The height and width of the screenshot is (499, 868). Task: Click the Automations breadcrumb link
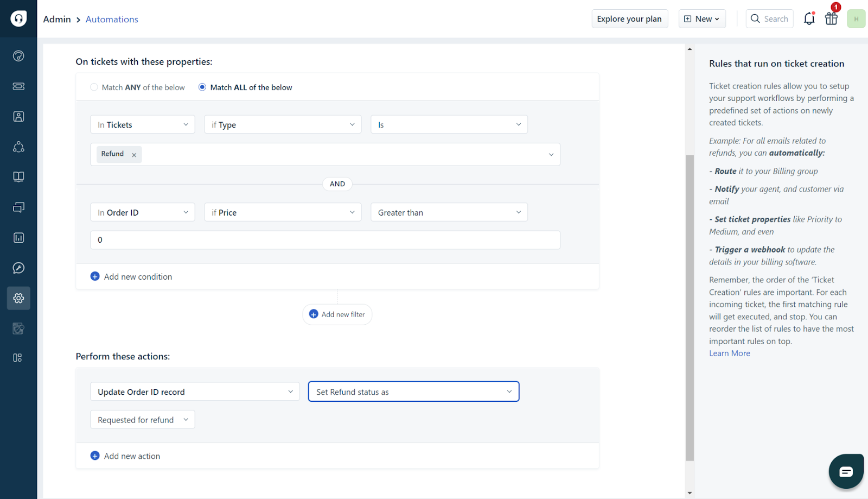pyautogui.click(x=112, y=20)
